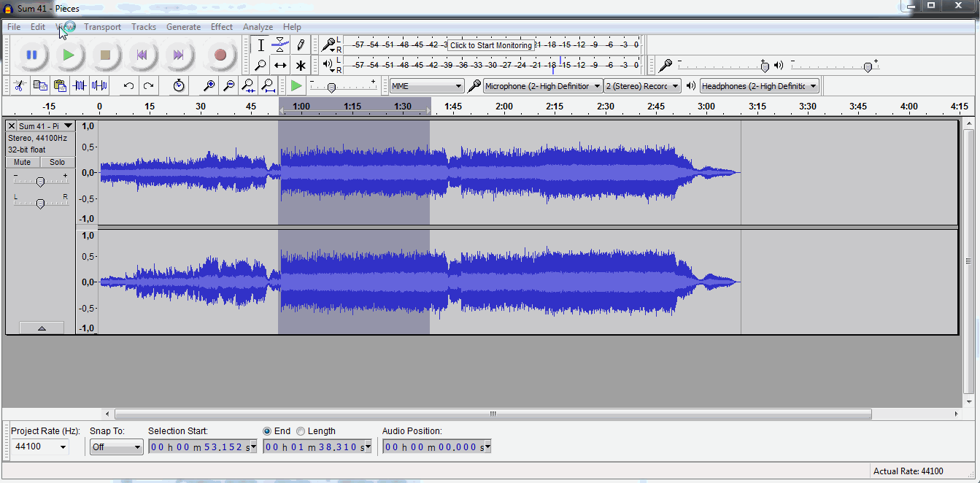
Task: Select the End radio button
Action: coord(267,431)
